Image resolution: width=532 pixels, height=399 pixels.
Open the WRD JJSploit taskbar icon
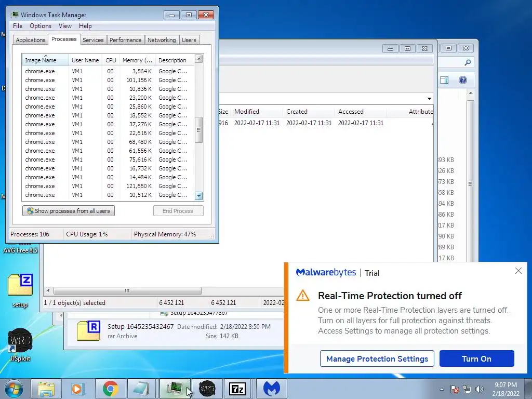pyautogui.click(x=207, y=389)
